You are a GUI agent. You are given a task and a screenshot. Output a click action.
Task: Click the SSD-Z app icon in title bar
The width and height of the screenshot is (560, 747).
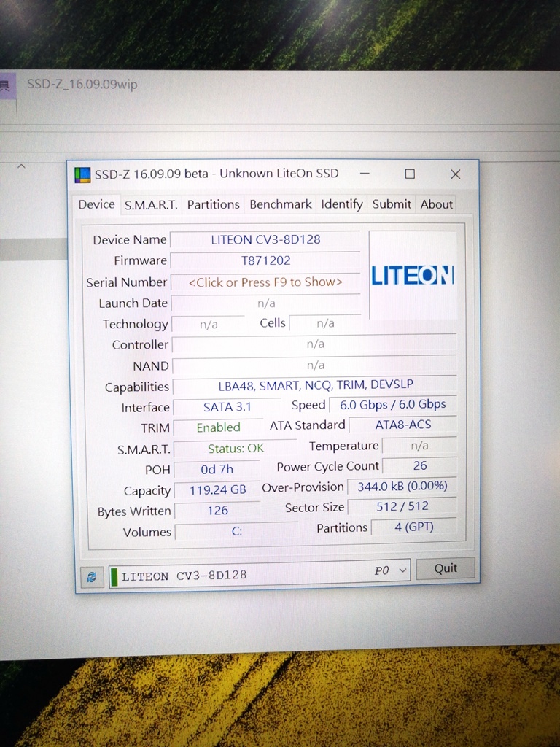tap(82, 175)
